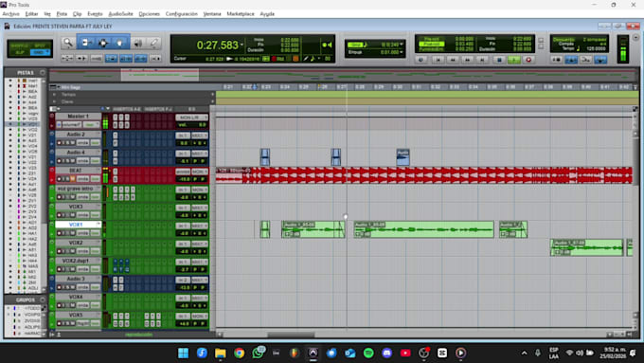644x363 pixels.
Task: Enable GRID edit mode
Action: (40, 53)
